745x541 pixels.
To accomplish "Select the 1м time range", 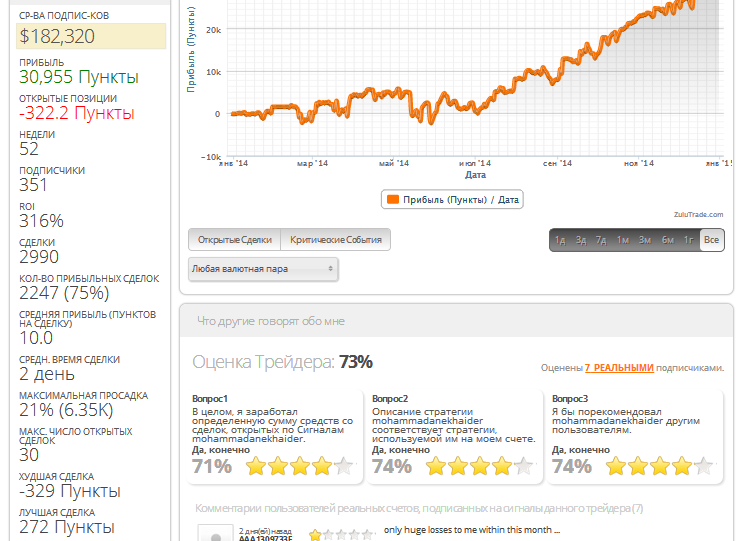I will click(x=622, y=240).
